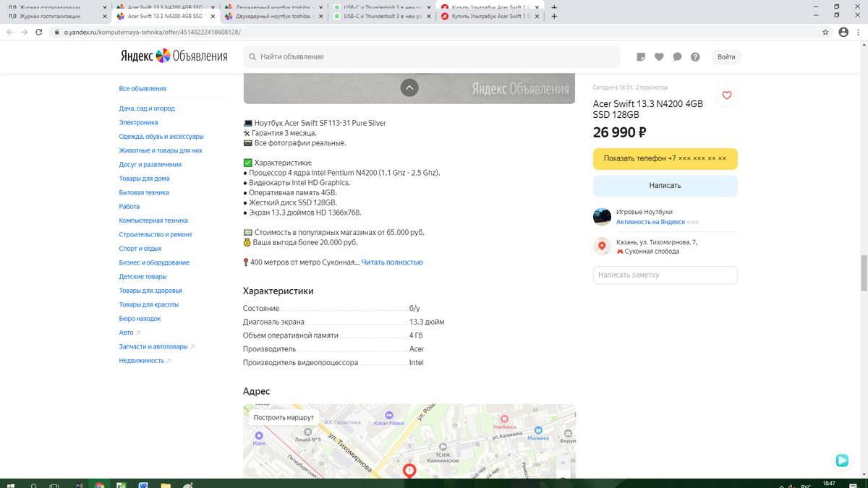Open 'Товары для красоты' category
The image size is (868, 488).
(x=149, y=304)
